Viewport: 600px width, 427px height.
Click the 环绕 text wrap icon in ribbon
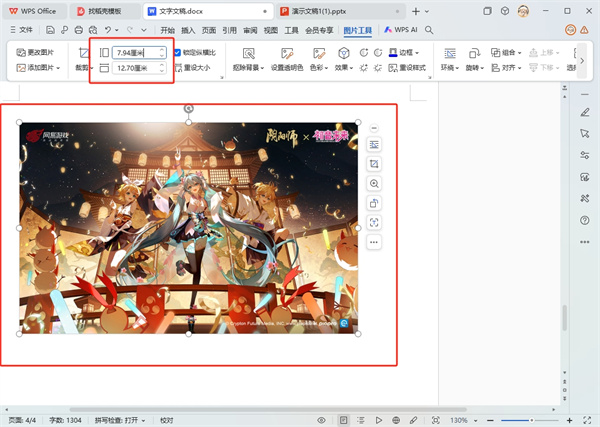click(x=450, y=53)
